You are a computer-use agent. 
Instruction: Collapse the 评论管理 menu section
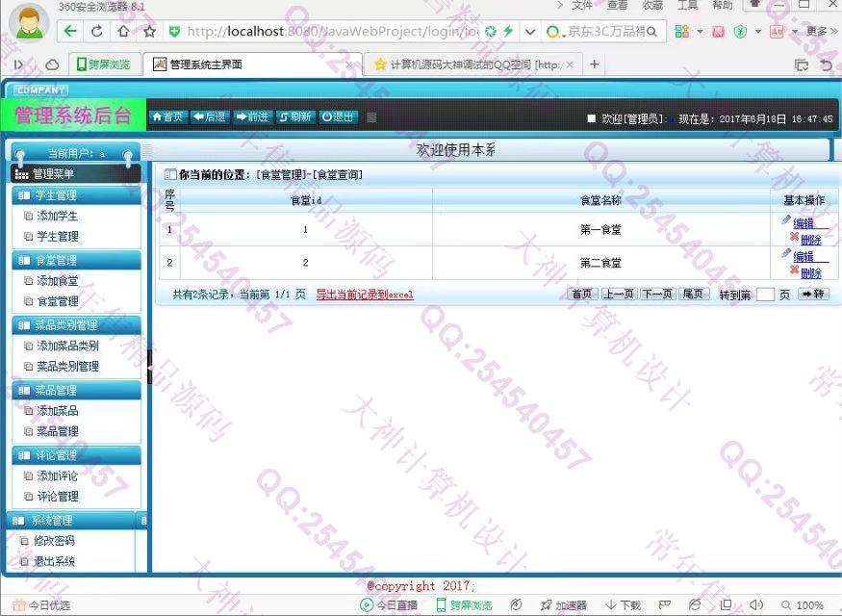tap(76, 455)
